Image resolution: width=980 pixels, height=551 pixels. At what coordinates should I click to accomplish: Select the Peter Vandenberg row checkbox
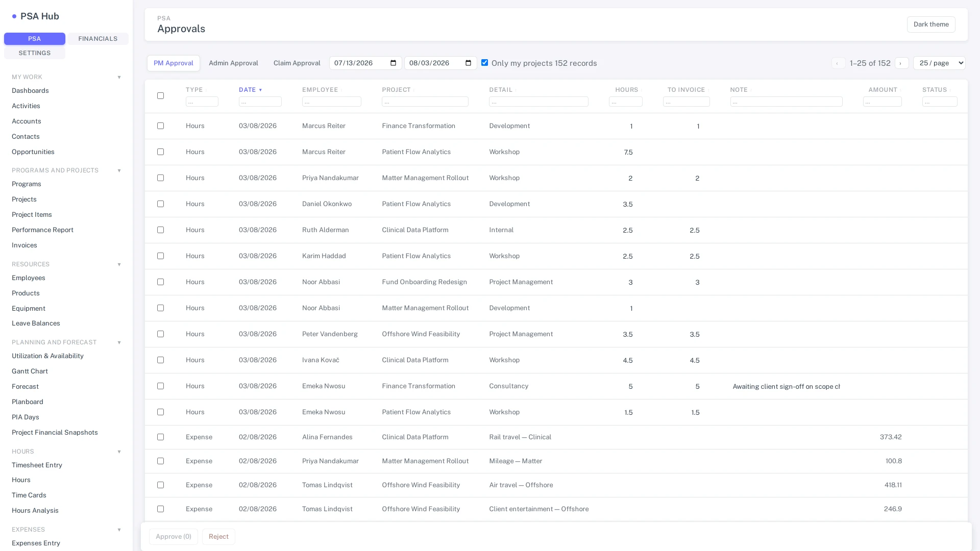160,334
